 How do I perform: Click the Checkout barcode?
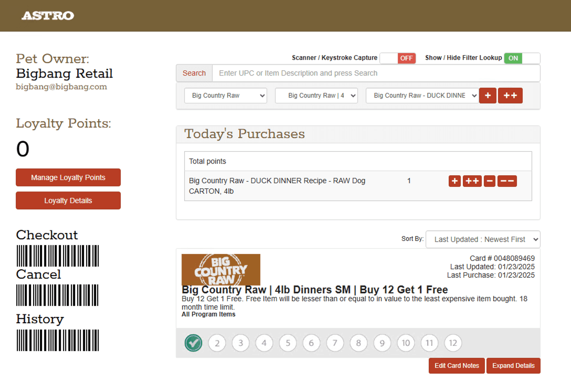point(58,256)
